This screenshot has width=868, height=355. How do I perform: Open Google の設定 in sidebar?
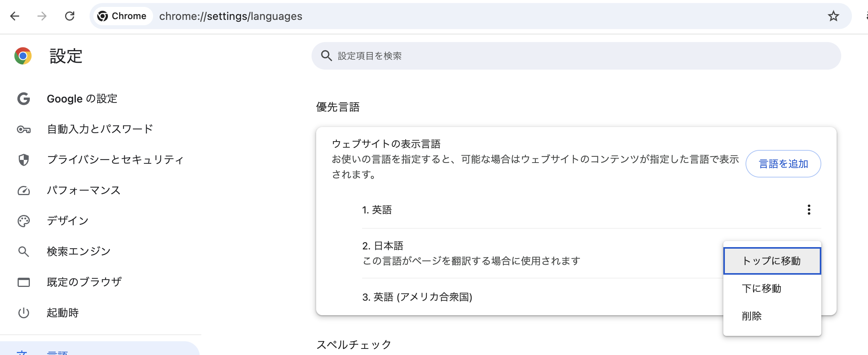point(82,99)
